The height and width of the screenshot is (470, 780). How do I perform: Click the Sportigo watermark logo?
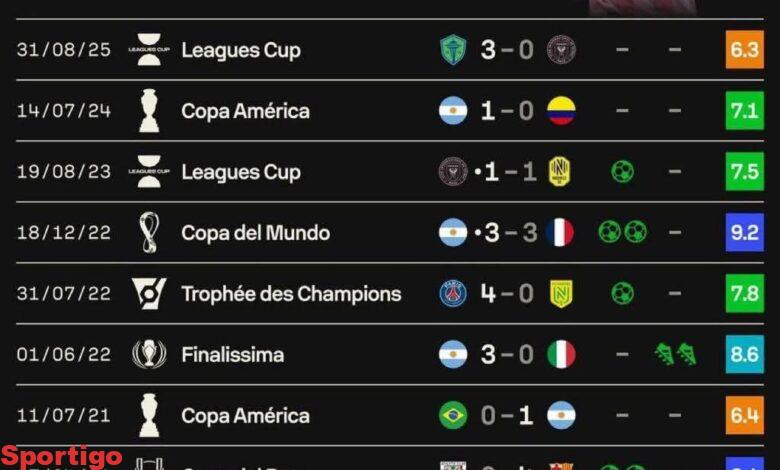62,457
